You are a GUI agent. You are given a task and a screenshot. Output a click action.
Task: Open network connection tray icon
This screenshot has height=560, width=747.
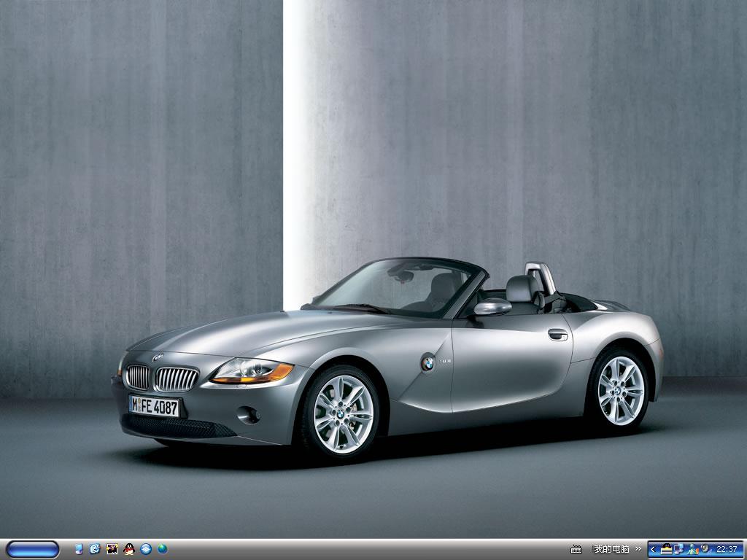point(678,549)
